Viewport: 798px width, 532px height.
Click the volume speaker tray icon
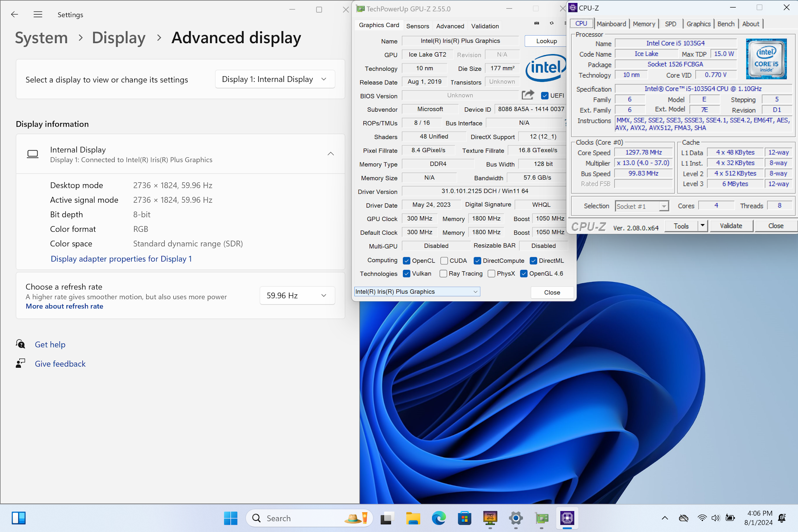(x=716, y=518)
